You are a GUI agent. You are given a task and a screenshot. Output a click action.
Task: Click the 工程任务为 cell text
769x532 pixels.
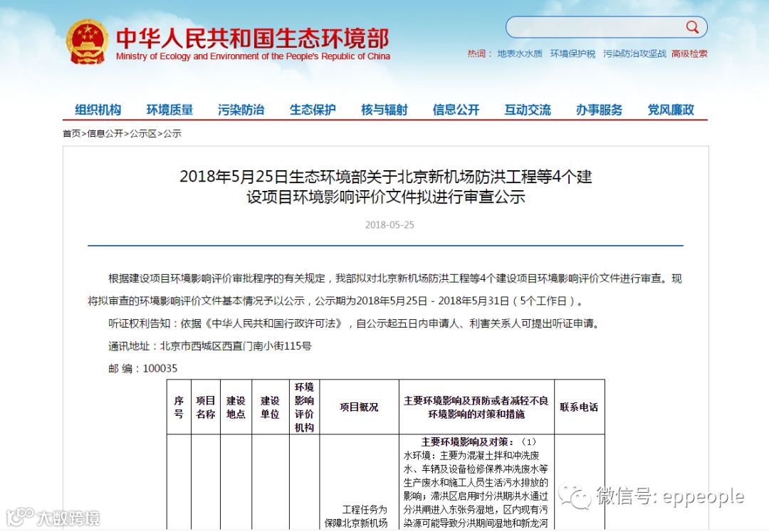365,510
